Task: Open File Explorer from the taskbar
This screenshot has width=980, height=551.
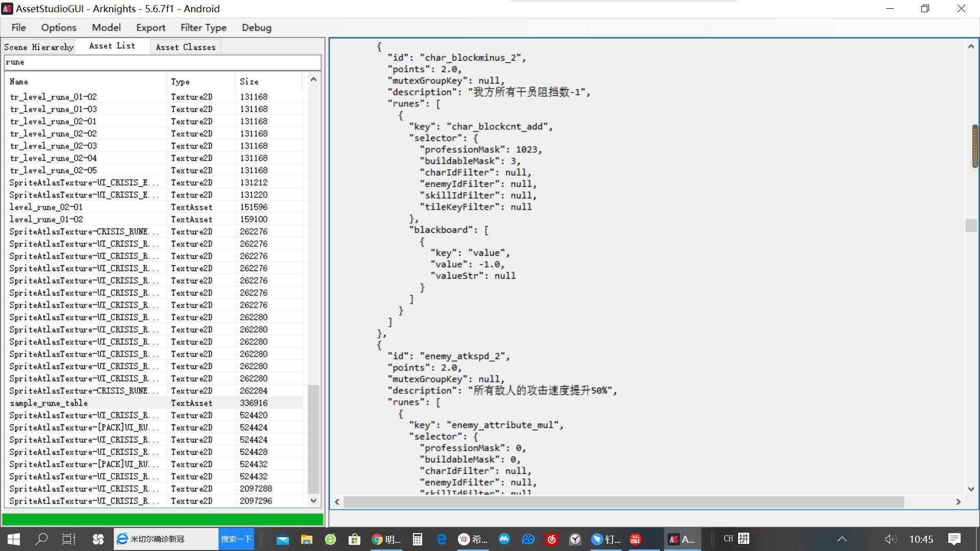Action: click(306, 539)
